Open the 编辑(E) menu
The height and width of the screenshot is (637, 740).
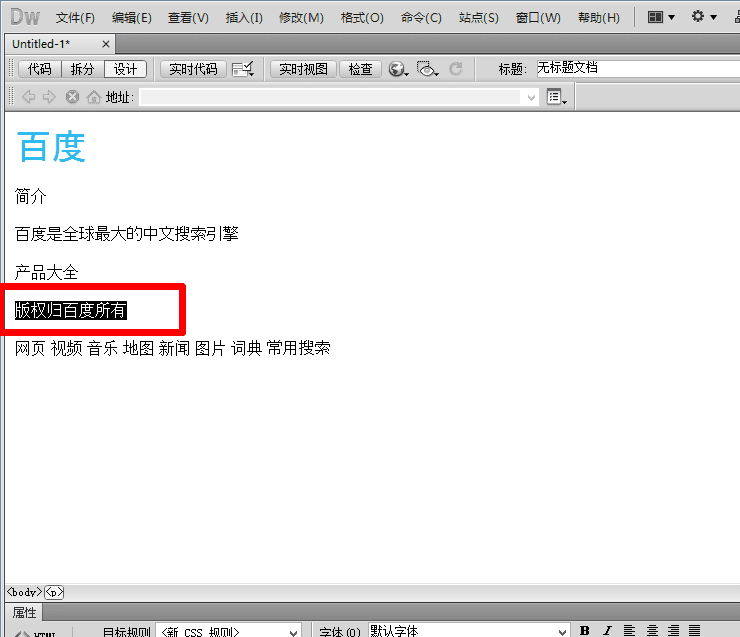point(132,17)
